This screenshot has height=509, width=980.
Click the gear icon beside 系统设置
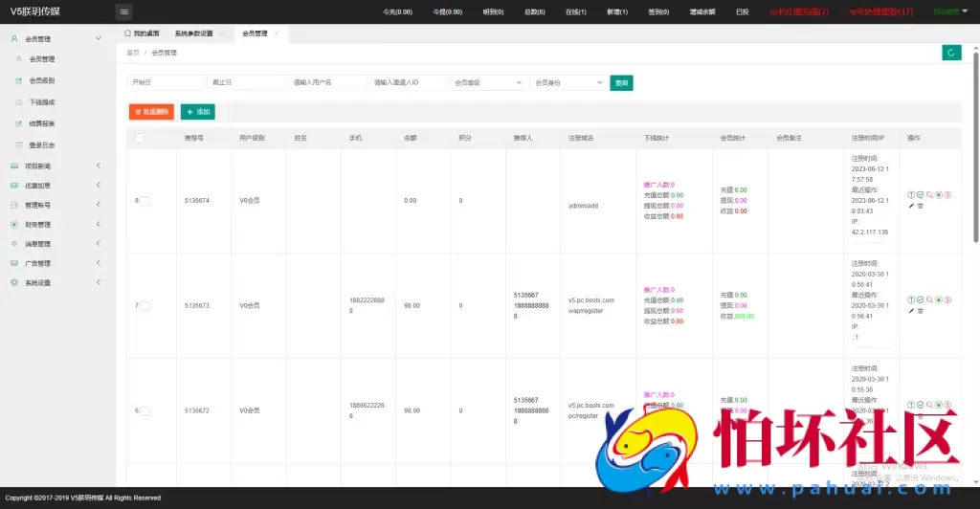coord(14,283)
